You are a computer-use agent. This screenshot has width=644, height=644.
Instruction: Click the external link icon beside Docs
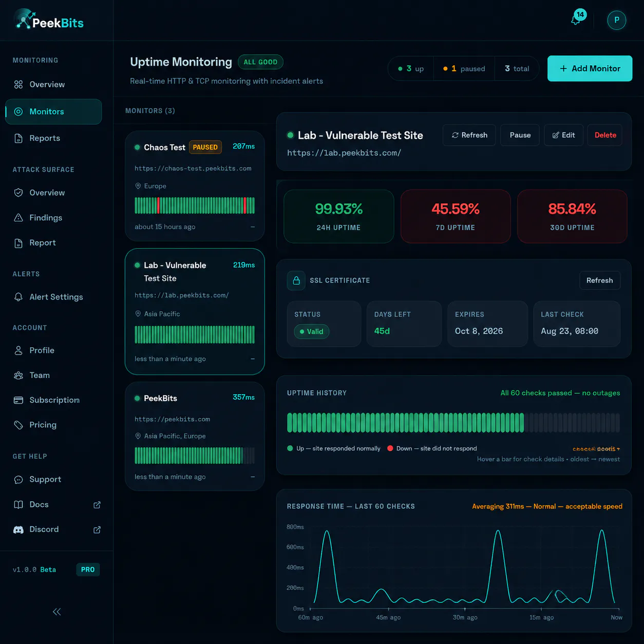click(97, 505)
